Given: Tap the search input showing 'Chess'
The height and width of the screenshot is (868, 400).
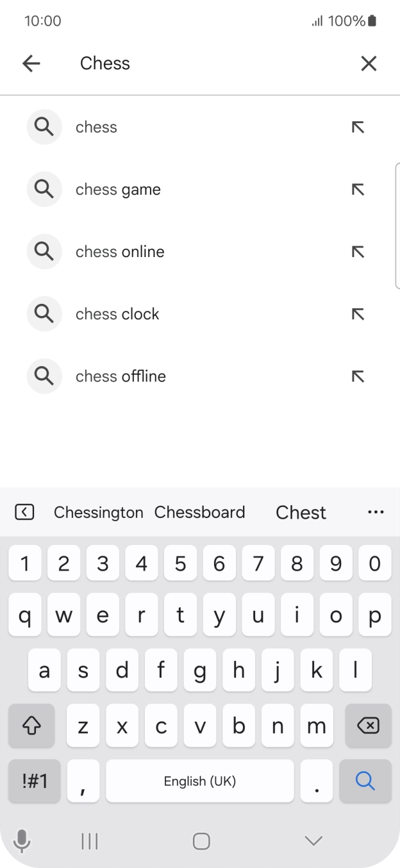Looking at the screenshot, I should point(192,63).
